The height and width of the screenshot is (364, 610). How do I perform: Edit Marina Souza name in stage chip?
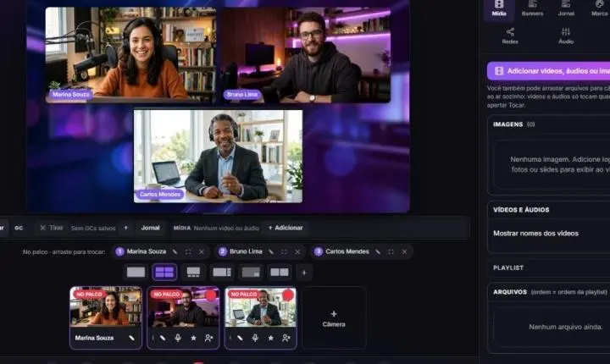(175, 251)
